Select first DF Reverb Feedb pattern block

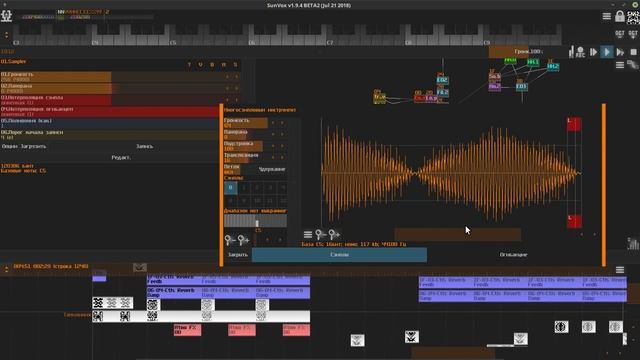tap(174, 279)
